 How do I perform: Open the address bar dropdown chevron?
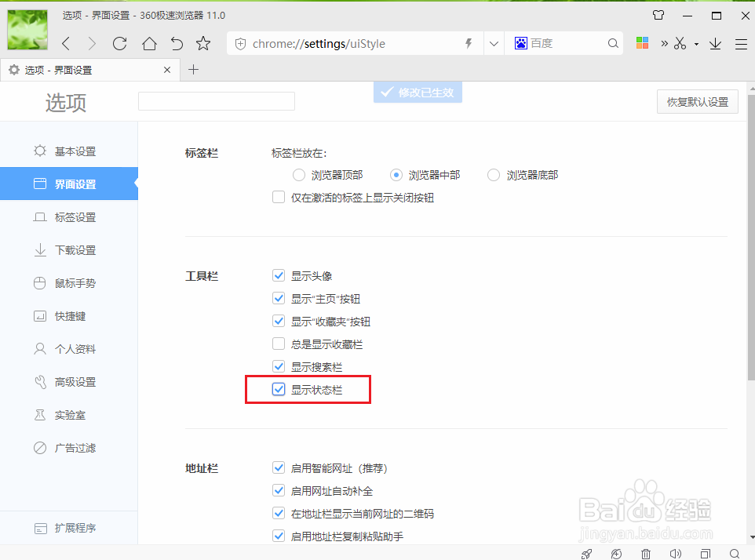tap(494, 43)
